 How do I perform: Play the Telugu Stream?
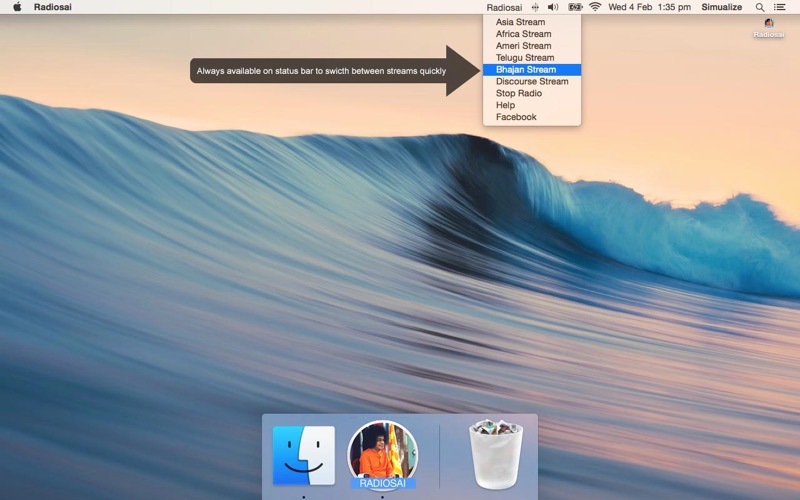point(524,58)
